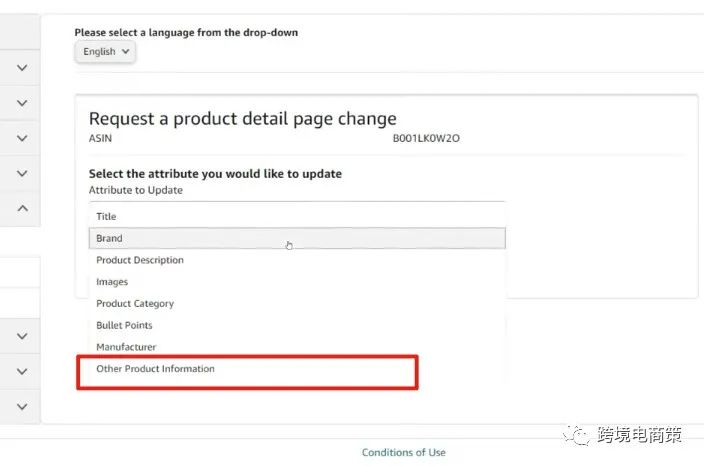Image resolution: width=704 pixels, height=466 pixels.
Task: Pick Images from the attribute options
Action: 112,282
